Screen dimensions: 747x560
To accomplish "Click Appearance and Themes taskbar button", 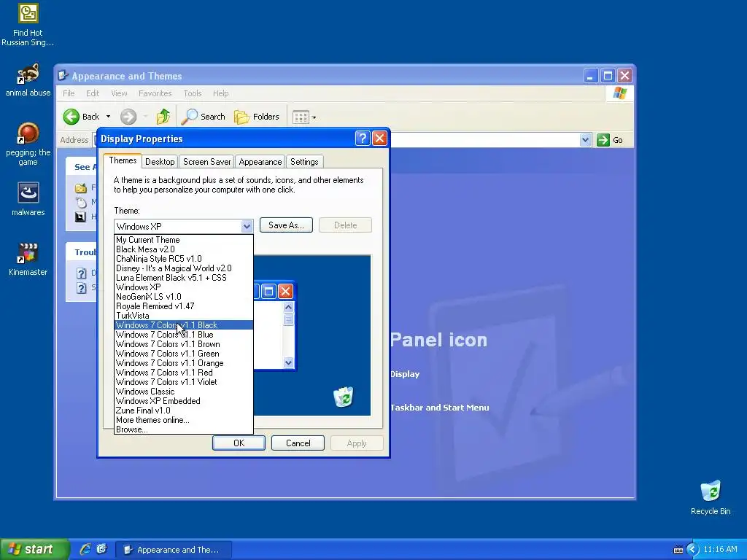I will pos(174,550).
